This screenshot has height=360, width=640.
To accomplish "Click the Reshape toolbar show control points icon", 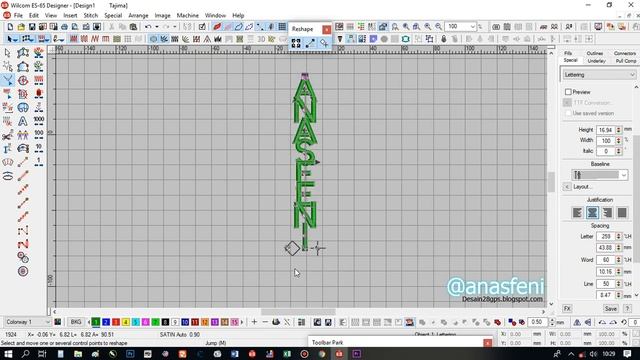I will point(296,43).
